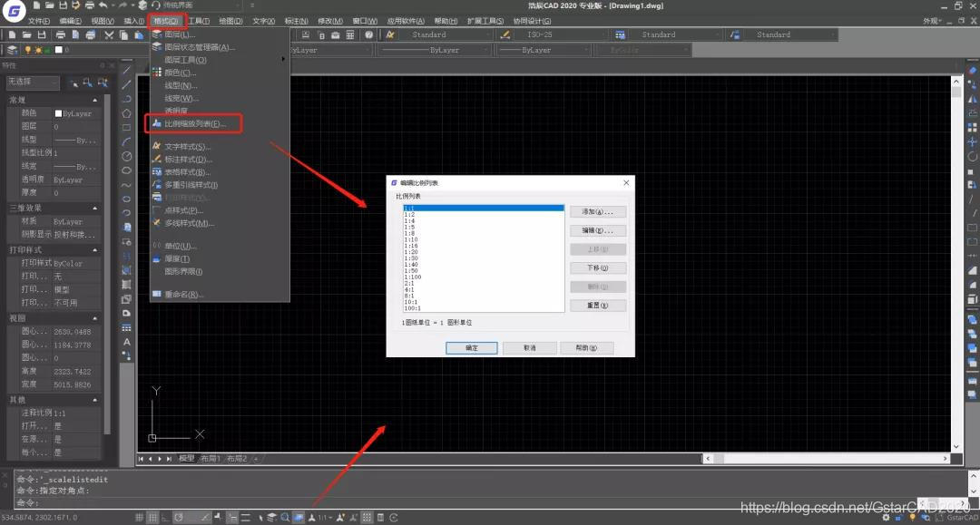Image resolution: width=980 pixels, height=525 pixels.
Task: Choose 文字样式(S)... from format menu
Action: (x=188, y=147)
